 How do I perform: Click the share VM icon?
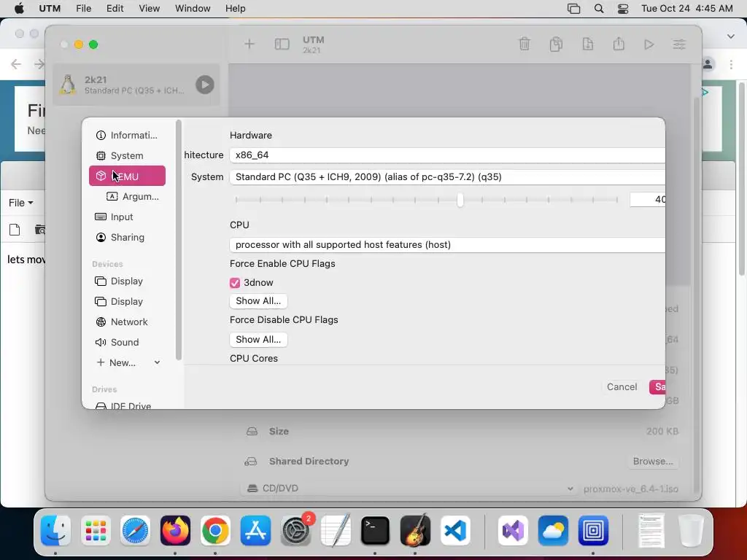click(x=619, y=44)
